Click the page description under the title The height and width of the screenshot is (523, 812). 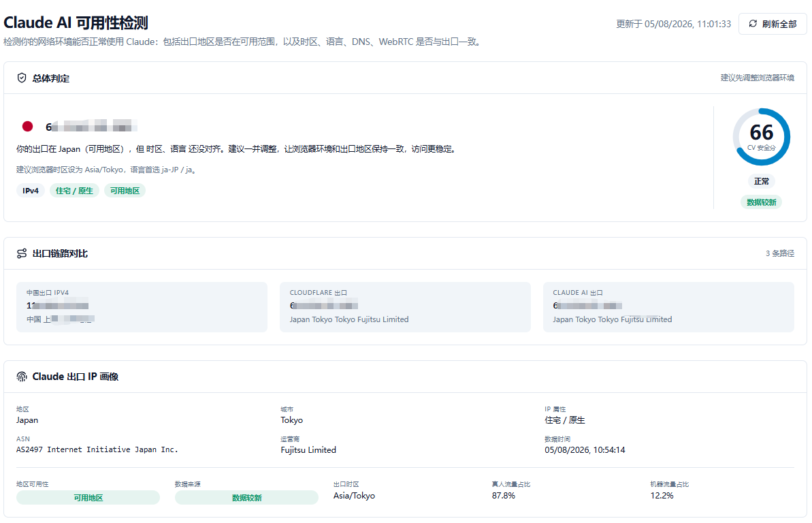[x=244, y=42]
